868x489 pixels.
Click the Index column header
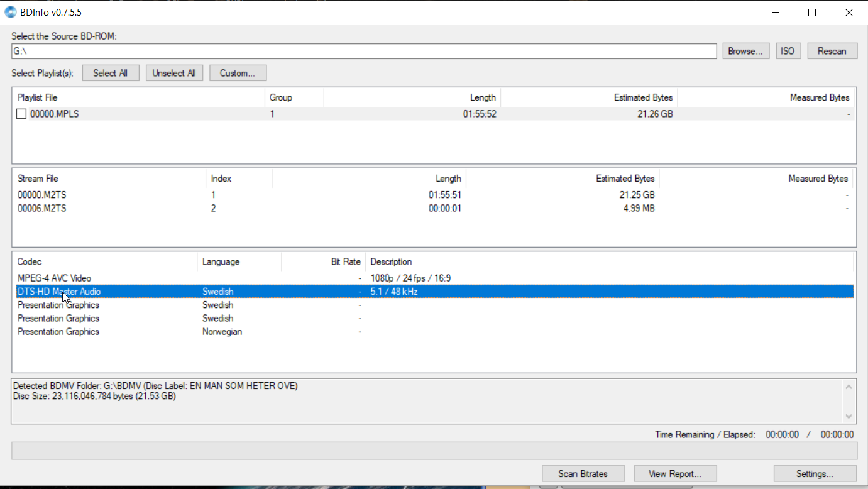click(239, 179)
